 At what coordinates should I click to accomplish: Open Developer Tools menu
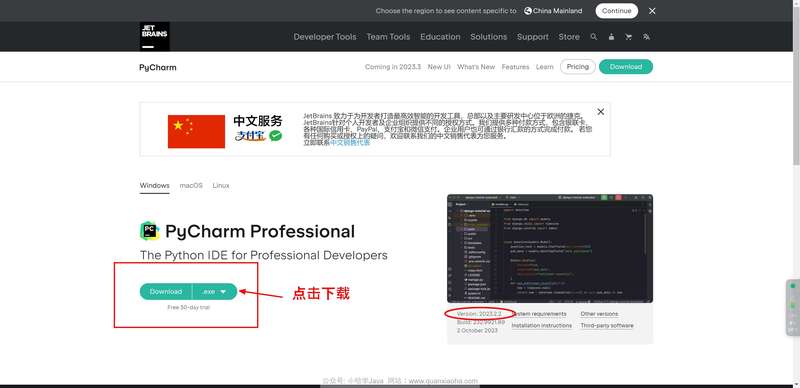[325, 37]
